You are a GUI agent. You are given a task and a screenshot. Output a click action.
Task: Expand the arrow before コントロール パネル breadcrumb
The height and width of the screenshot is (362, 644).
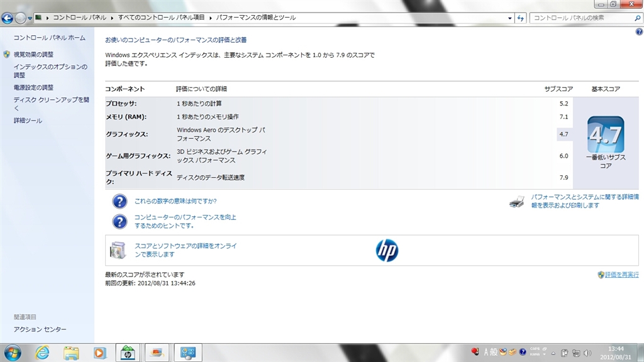click(47, 18)
